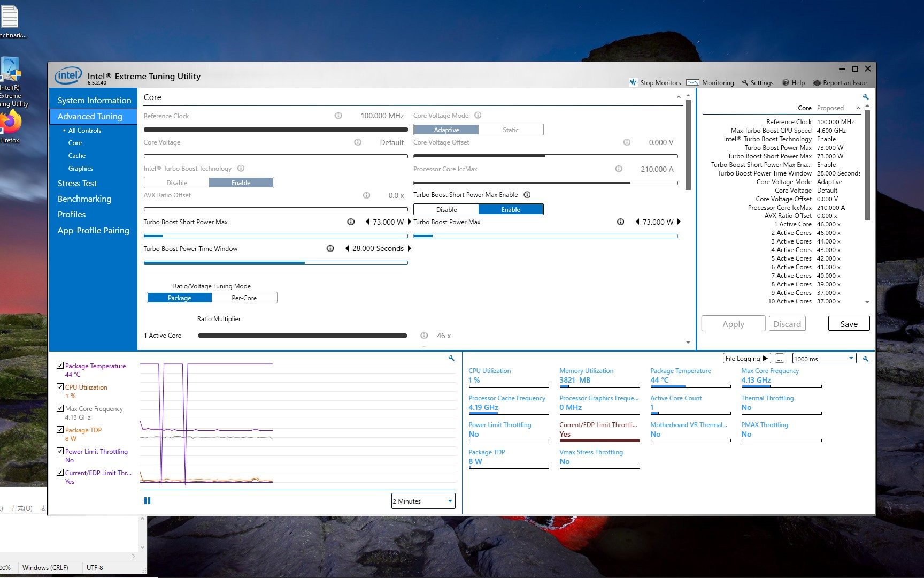Image resolution: width=924 pixels, height=578 pixels.
Task: Increase Turbo Boost Power Time Window value
Action: [409, 248]
